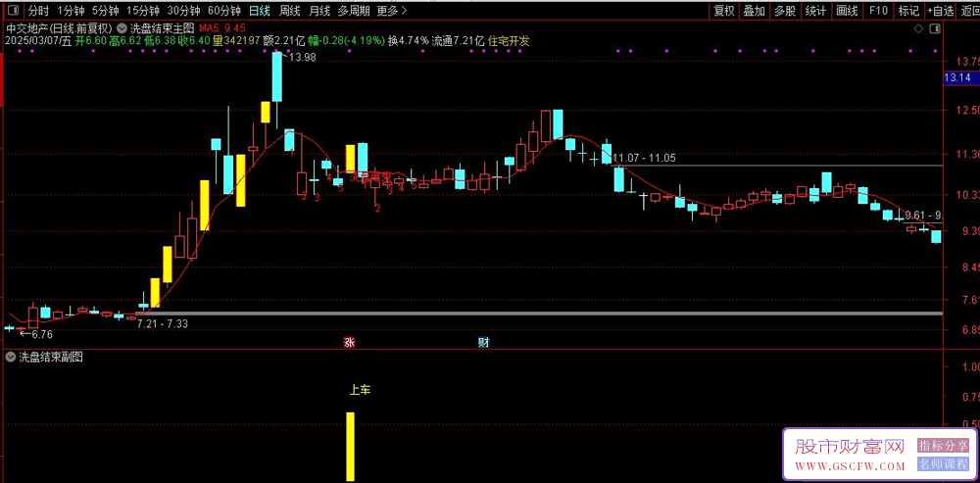Click the 换4.74% turnover rate text
980x483 pixels.
click(408, 40)
